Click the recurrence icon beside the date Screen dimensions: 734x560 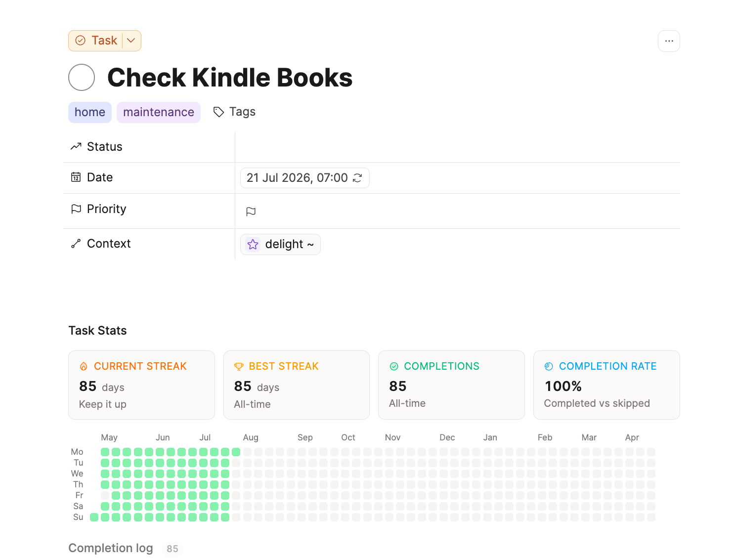357,178
